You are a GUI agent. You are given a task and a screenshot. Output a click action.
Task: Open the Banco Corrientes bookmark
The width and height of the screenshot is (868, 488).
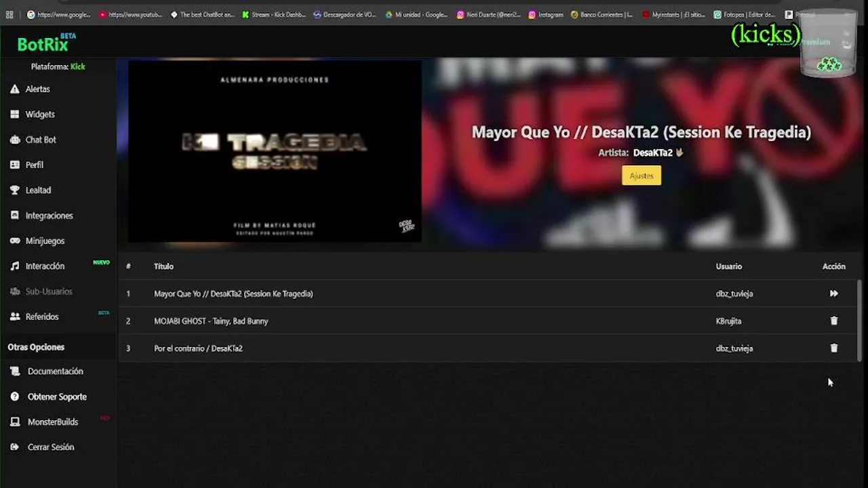[x=602, y=14]
